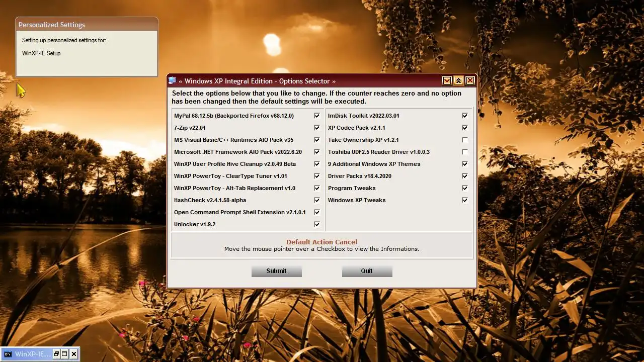Uncheck the MyPal 68.12.5b checkbox

pyautogui.click(x=317, y=116)
